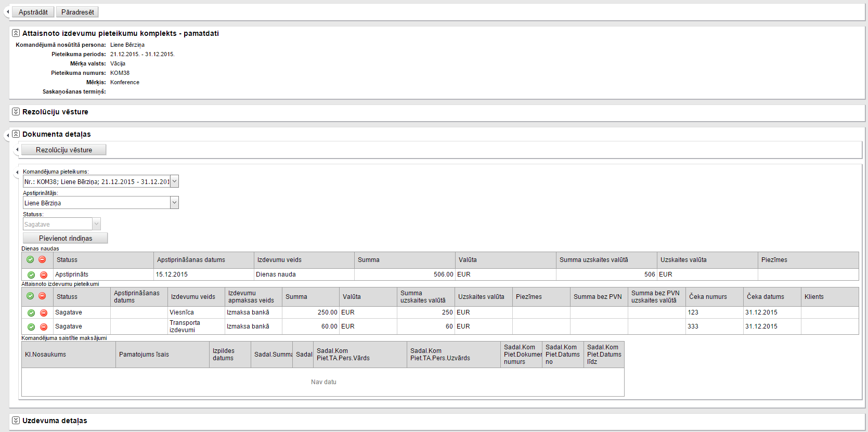This screenshot has height=432, width=868.
Task: Reject the Viesnīca expense row
Action: (x=44, y=313)
